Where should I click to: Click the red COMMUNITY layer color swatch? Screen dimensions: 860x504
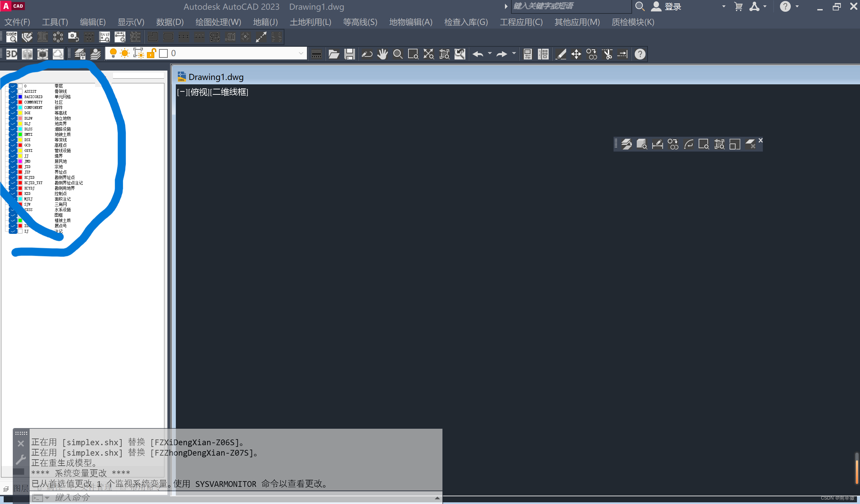point(20,102)
